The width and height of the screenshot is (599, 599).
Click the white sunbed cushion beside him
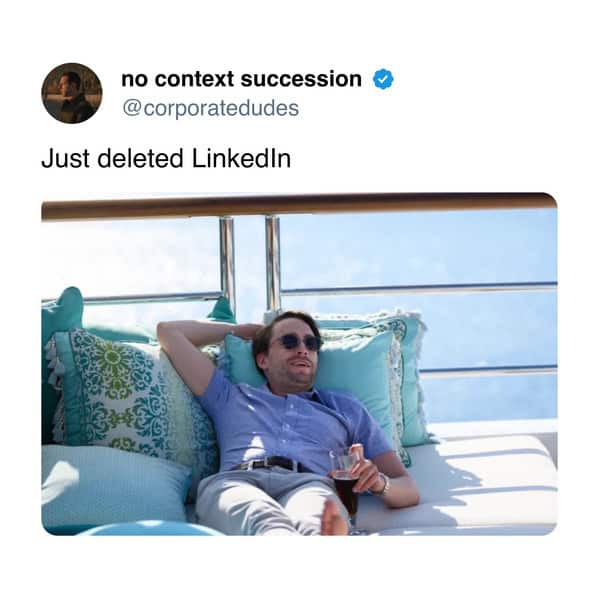tap(478, 481)
